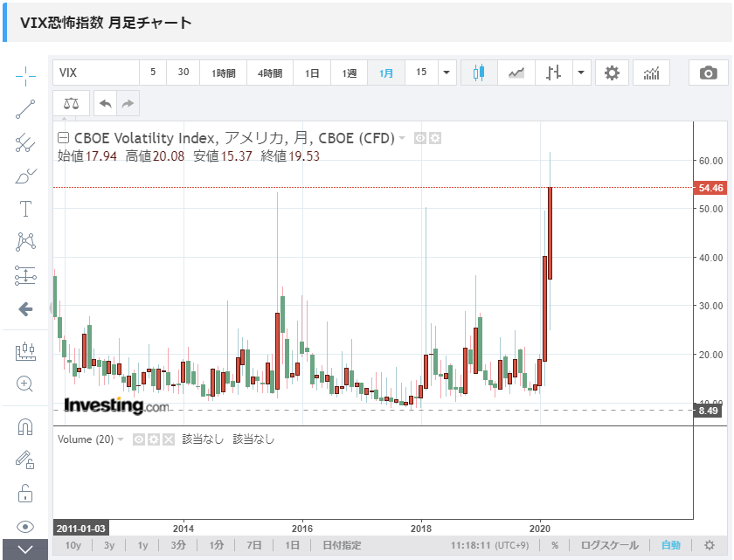Select the XABCD pattern tool
The width and height of the screenshot is (734, 560).
(x=25, y=242)
